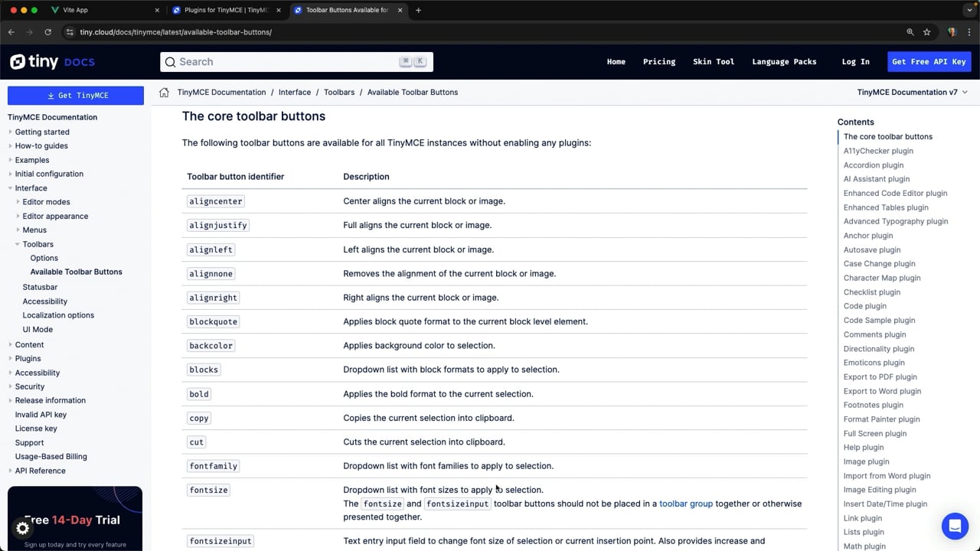Click the backcolor identifier cell

tap(211, 346)
